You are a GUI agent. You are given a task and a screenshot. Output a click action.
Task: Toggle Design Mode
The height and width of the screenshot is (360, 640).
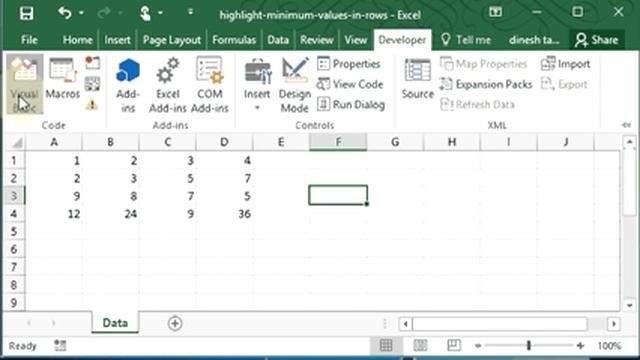click(x=295, y=85)
